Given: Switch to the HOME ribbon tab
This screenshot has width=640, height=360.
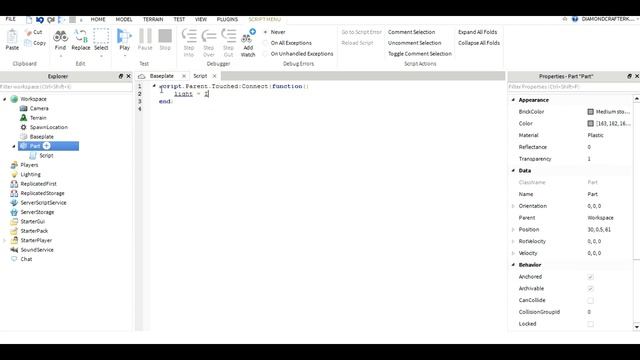Looking at the screenshot, I should (98, 19).
